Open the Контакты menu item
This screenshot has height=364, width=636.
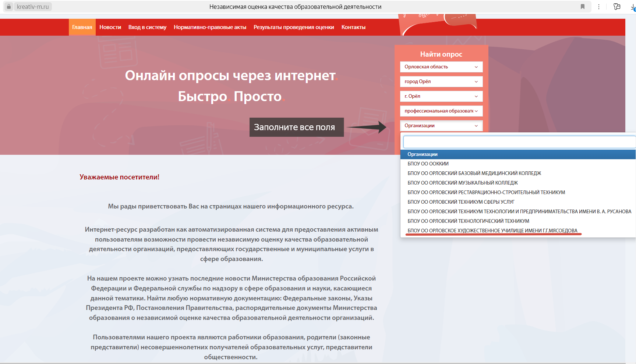point(353,27)
